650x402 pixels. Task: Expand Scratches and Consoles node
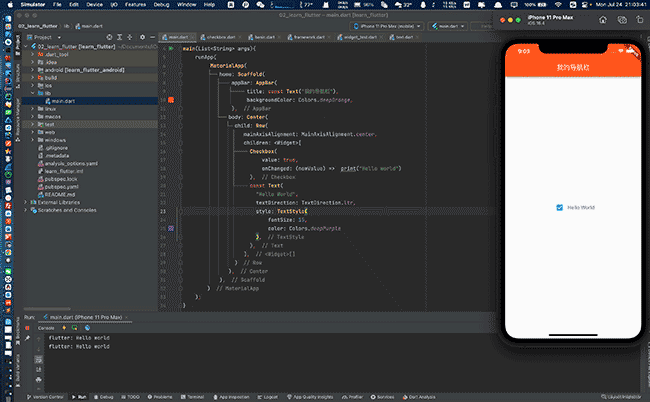pos(26,210)
